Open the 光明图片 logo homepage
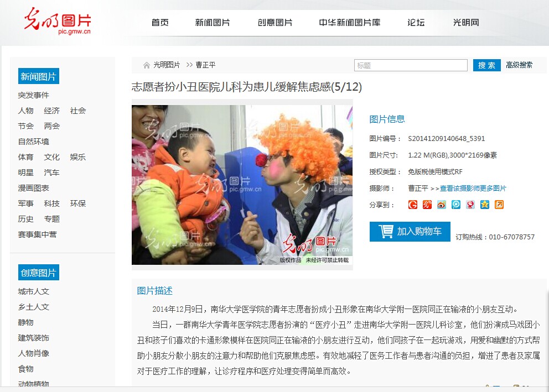This screenshot has height=392, width=549. [58, 21]
